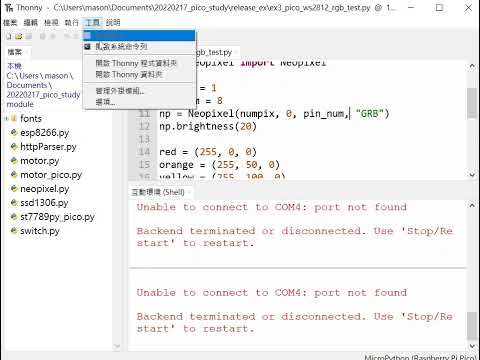The width and height of the screenshot is (480, 360).
Task: Click the Shell scrollbar up arrow
Action: point(472,205)
